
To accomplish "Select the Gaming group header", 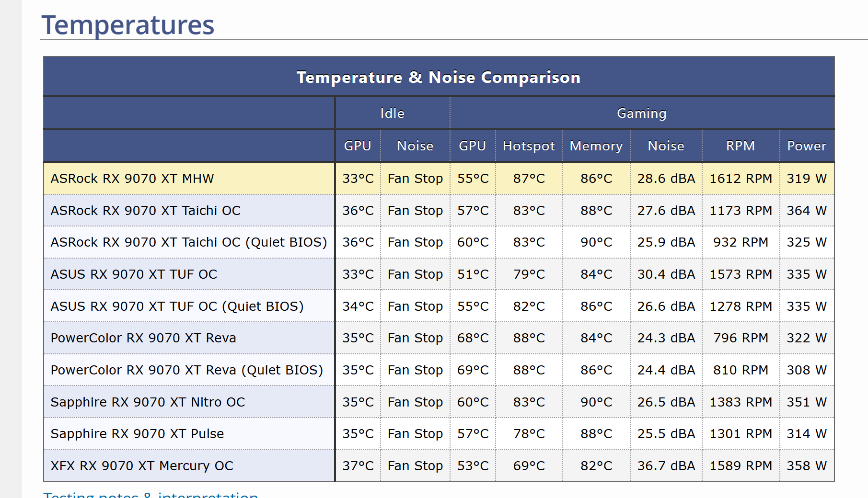I will 642,113.
